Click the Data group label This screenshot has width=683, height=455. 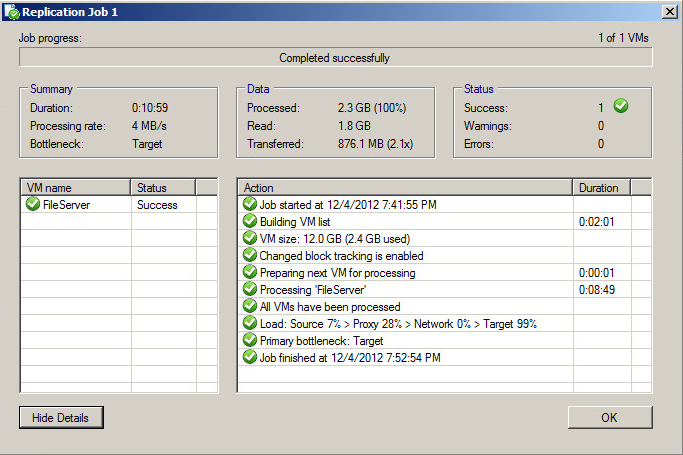[x=258, y=89]
